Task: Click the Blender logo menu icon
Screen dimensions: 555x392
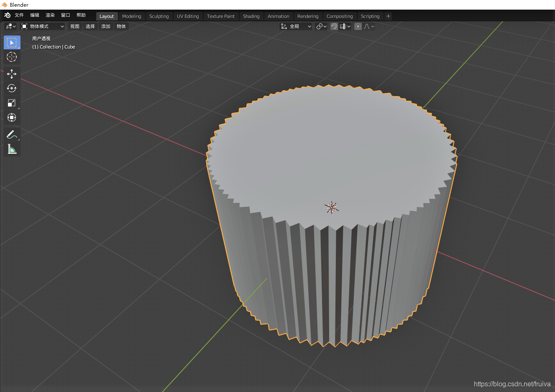Action: click(x=7, y=15)
